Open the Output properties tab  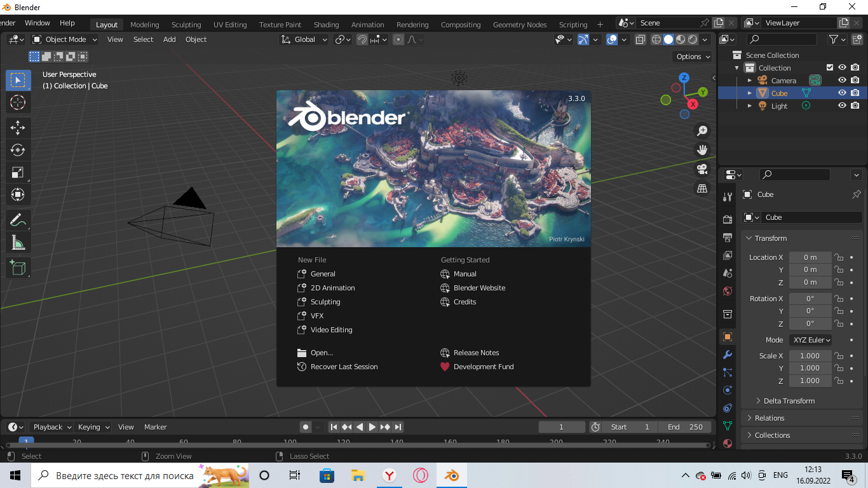pyautogui.click(x=728, y=237)
